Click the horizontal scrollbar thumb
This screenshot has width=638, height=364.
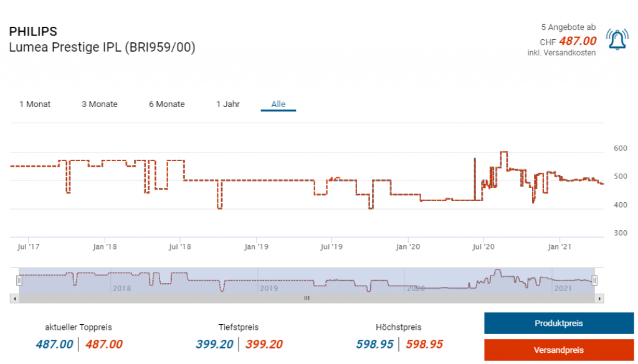(306, 299)
